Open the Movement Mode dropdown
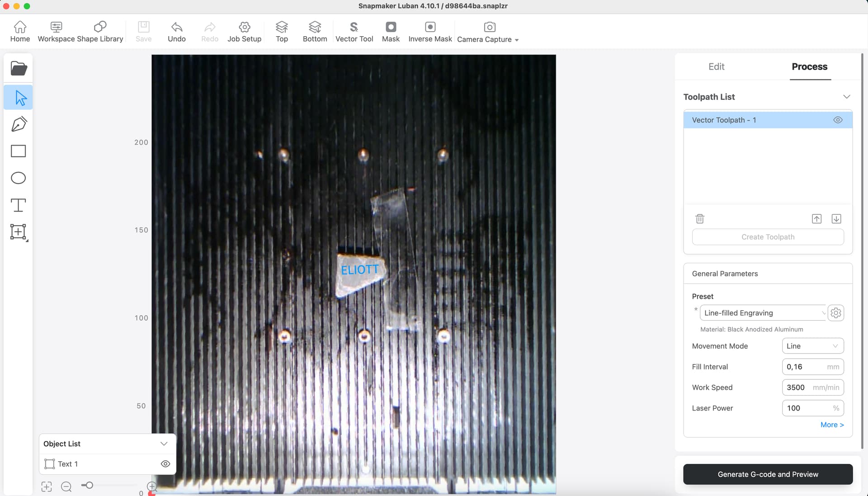This screenshot has width=868, height=496. (812, 346)
